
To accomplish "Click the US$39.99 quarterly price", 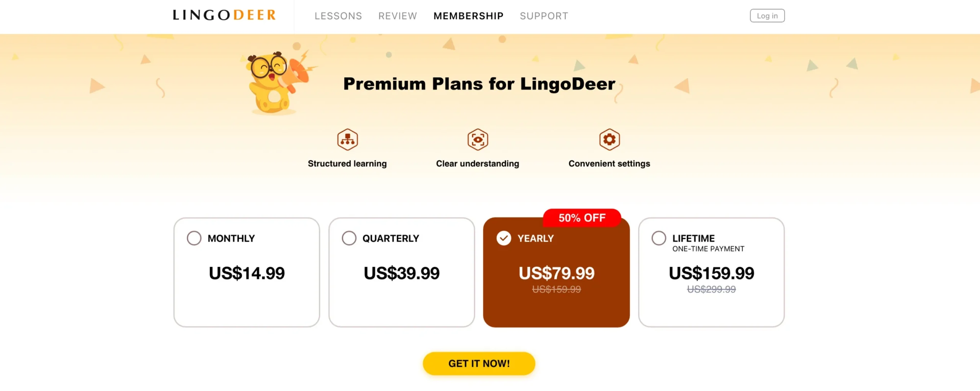I will [x=402, y=273].
